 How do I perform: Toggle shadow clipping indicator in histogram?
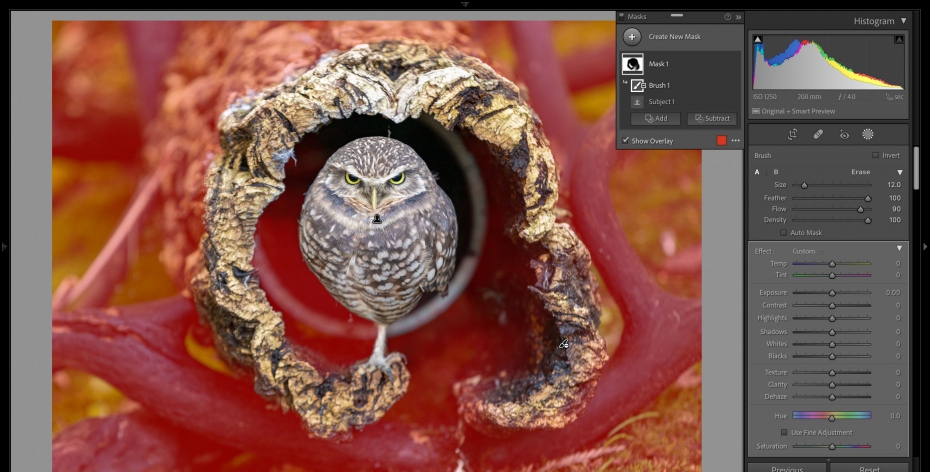click(x=758, y=39)
